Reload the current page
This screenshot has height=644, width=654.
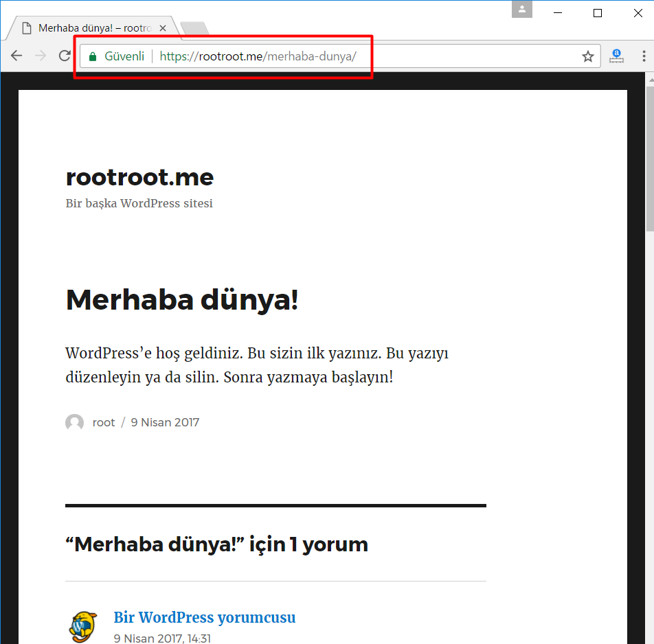(65, 56)
